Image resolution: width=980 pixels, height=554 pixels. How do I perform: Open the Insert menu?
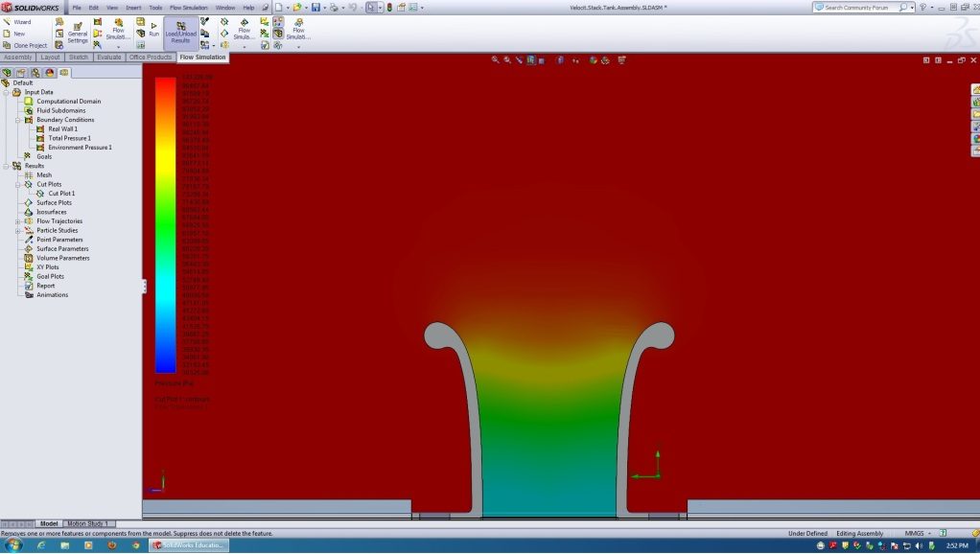pos(133,8)
